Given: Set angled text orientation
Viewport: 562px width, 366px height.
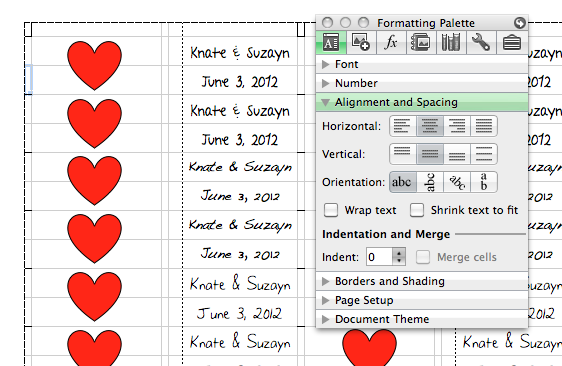Looking at the screenshot, I should point(457,182).
